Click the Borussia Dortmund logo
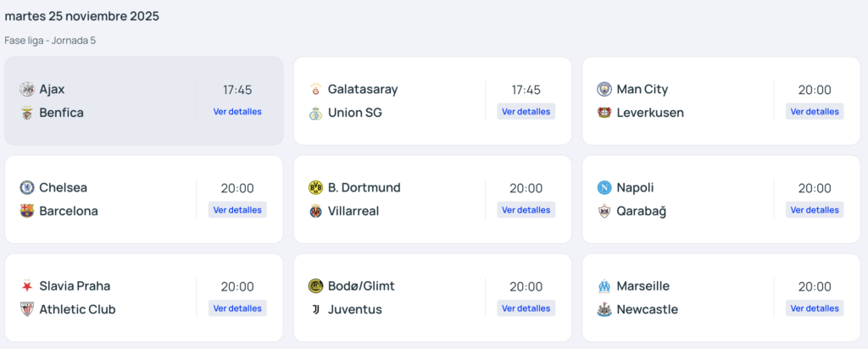This screenshot has height=349, width=868. pos(315,187)
